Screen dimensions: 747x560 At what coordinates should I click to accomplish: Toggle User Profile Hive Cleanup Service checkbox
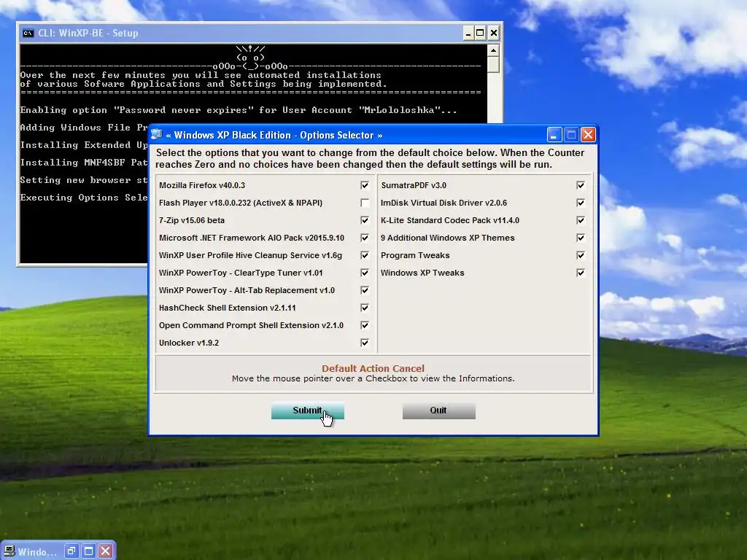point(365,255)
